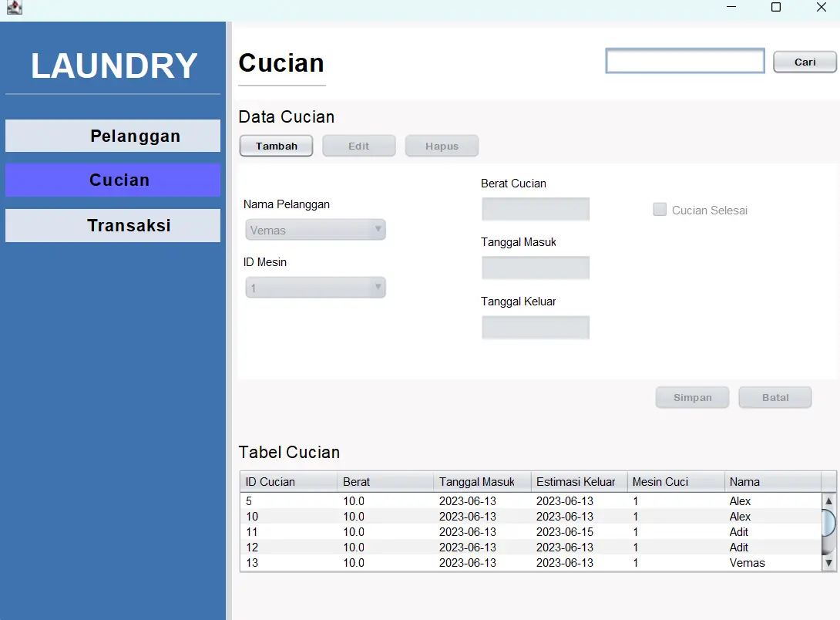Focus the Berat Cucian input field

tap(535, 208)
